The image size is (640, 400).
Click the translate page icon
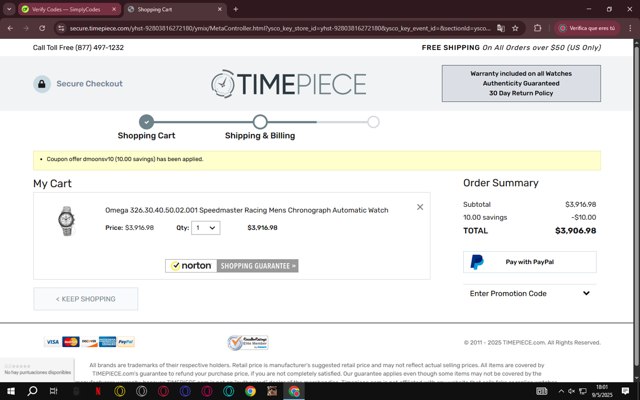click(500, 28)
